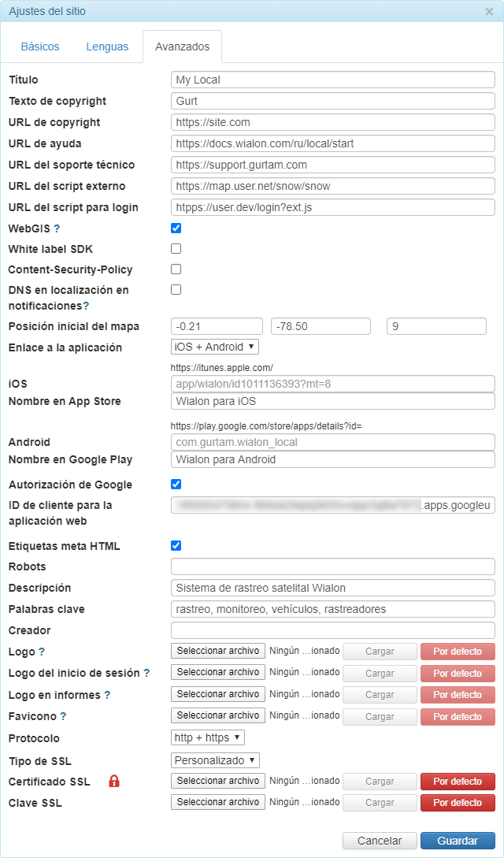Viewport: 504px width, 858px height.
Task: Click Seleccionar archivo for Clave SSL
Action: click(218, 803)
